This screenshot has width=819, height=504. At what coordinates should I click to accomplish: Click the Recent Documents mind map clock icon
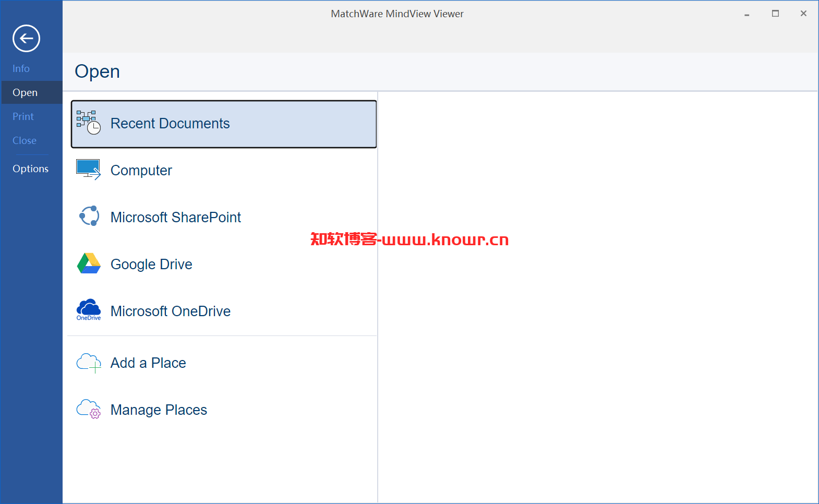point(89,123)
